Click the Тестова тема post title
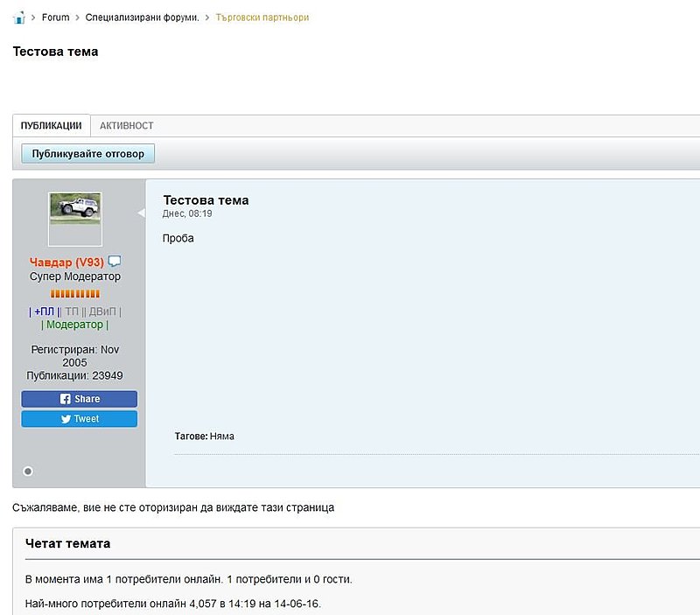The height and width of the screenshot is (615, 700). [206, 200]
